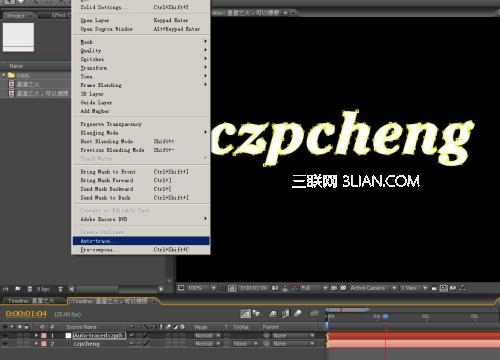Choose Bring Mask to Front entry
Image resolution: width=500 pixels, height=360 pixels.
pos(141,172)
